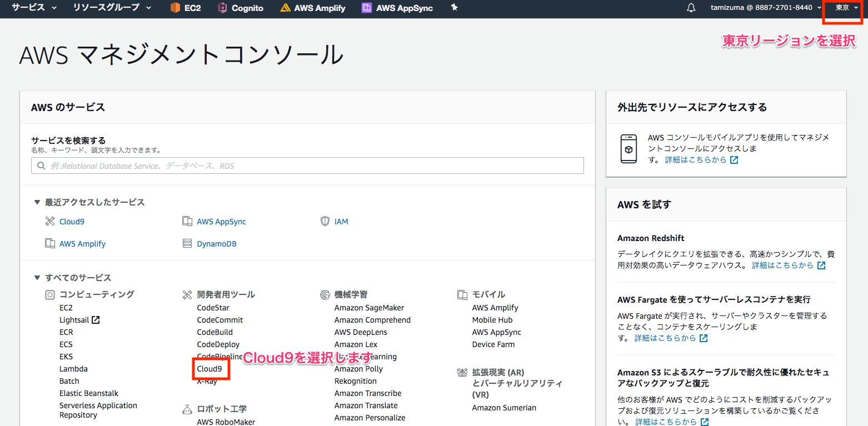Open Cloud9 from recently visited services
The image size is (868, 426).
coord(72,221)
